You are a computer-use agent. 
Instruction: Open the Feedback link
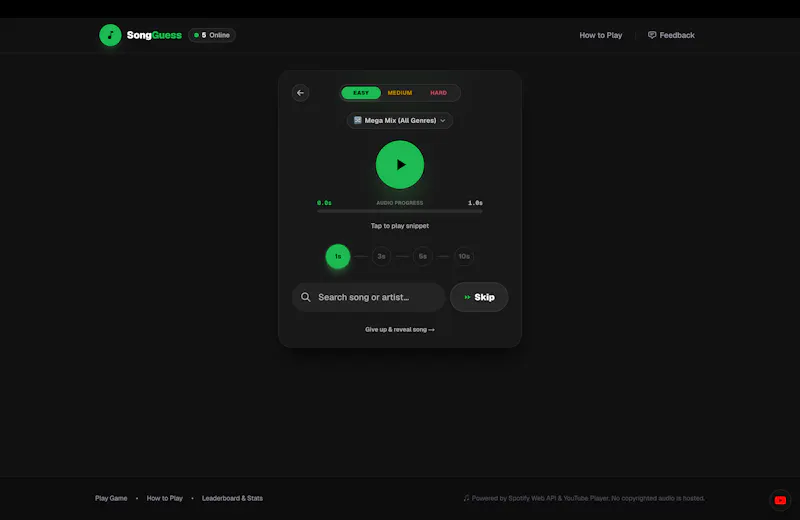[x=671, y=35]
